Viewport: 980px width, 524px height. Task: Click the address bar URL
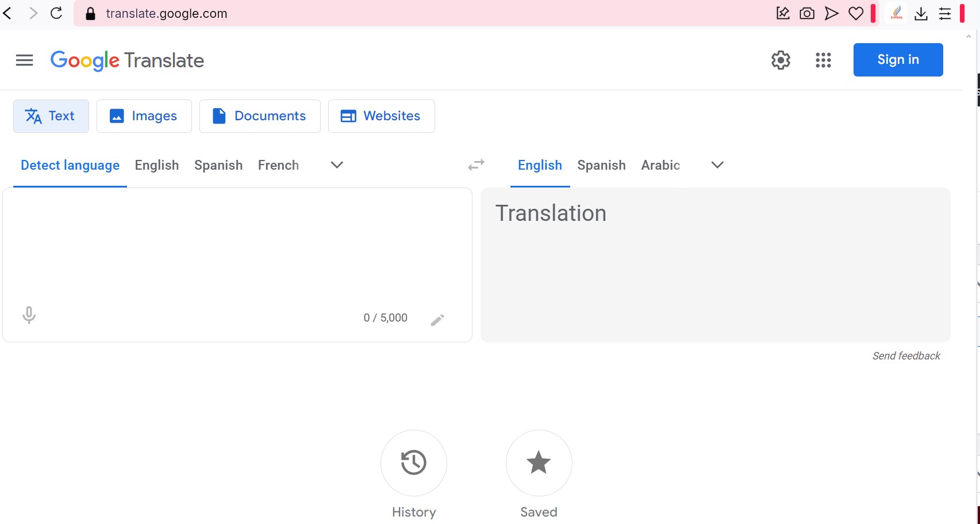[167, 14]
